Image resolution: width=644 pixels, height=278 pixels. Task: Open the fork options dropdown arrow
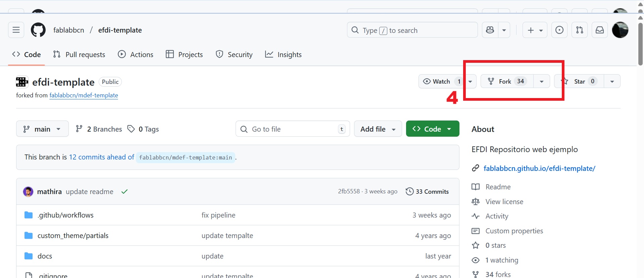pos(542,82)
